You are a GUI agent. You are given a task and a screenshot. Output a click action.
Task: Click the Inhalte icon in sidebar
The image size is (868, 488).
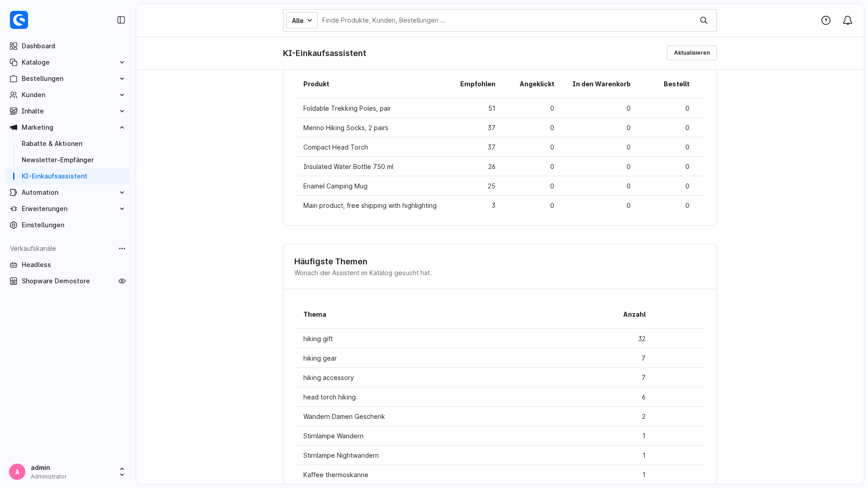click(x=14, y=111)
